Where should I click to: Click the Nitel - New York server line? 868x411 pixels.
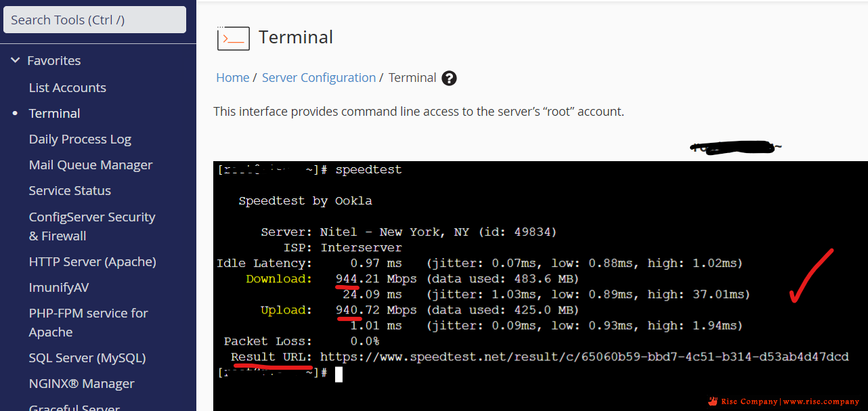(x=409, y=232)
